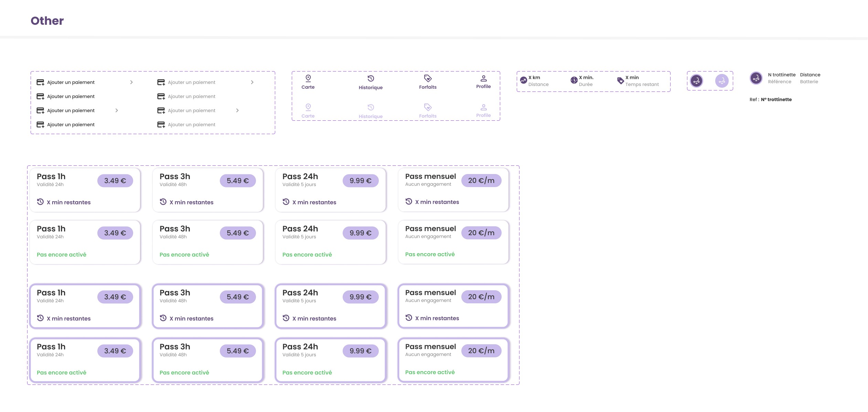Click the scooter icon beside N trottinette
Screen dimensions: 868x412
(x=756, y=78)
